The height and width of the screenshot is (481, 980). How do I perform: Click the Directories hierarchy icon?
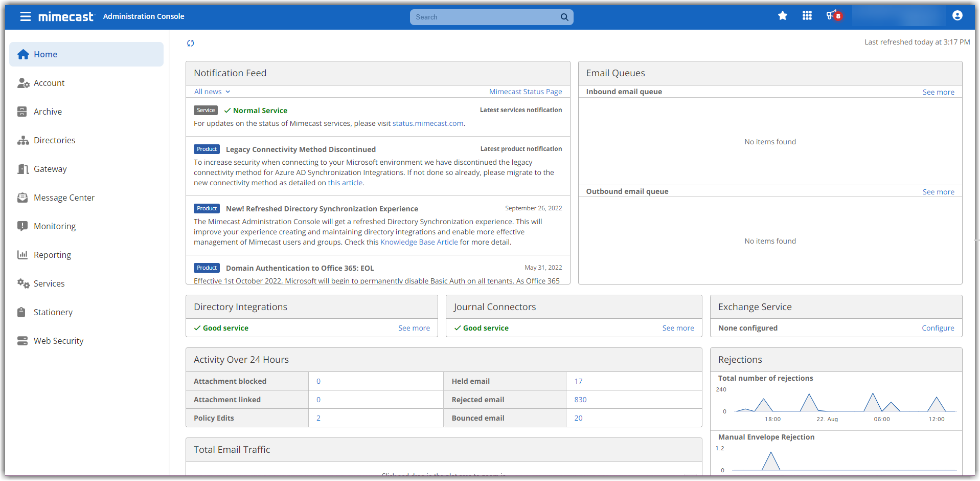23,140
